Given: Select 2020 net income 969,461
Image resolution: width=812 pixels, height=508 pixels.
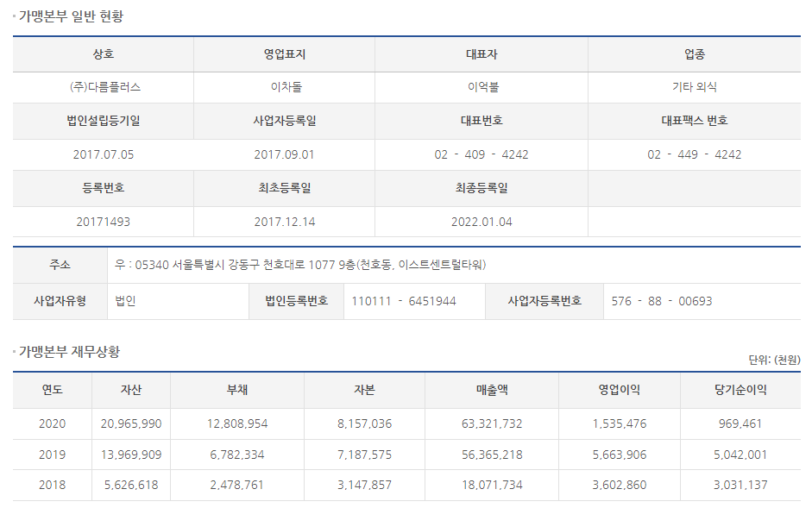Looking at the screenshot, I should click(x=740, y=423).
